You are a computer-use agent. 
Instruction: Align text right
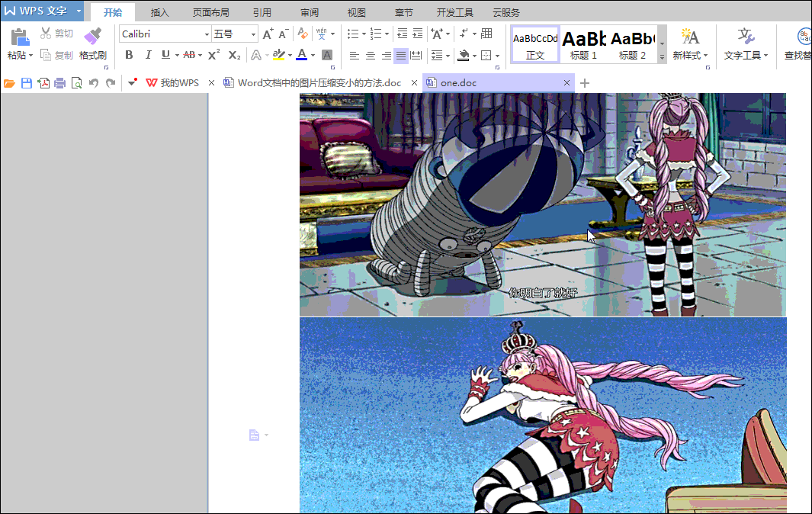point(386,55)
